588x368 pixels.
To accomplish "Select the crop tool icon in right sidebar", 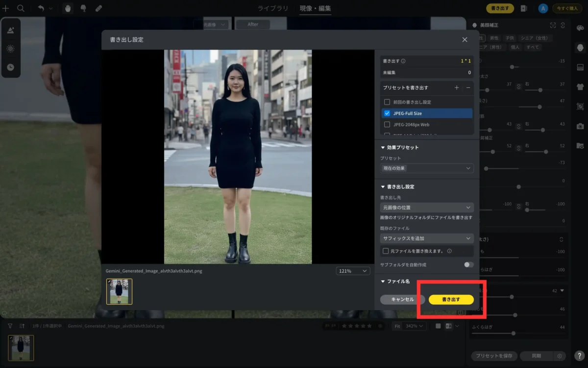I will pos(580,106).
